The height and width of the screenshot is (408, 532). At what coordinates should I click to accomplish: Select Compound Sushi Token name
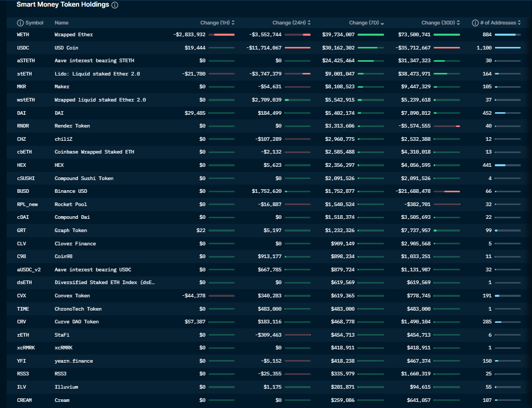pyautogui.click(x=84, y=178)
